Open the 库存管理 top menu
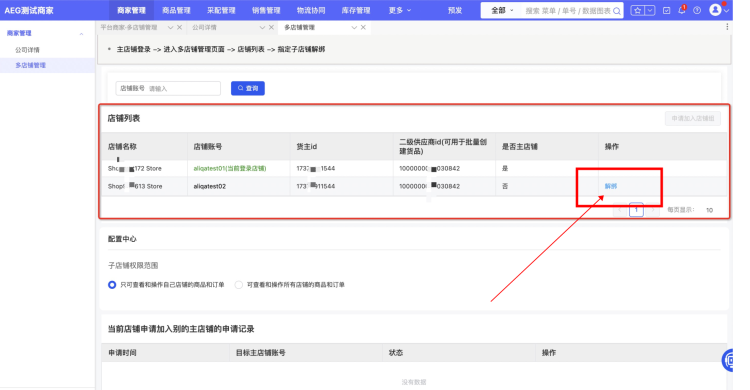This screenshot has width=750, height=390. click(x=356, y=10)
